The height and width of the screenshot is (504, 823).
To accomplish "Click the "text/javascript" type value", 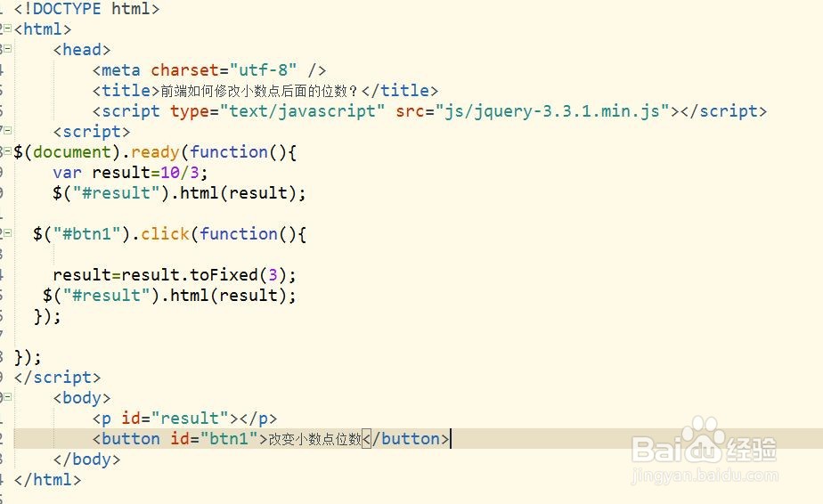I will [302, 111].
